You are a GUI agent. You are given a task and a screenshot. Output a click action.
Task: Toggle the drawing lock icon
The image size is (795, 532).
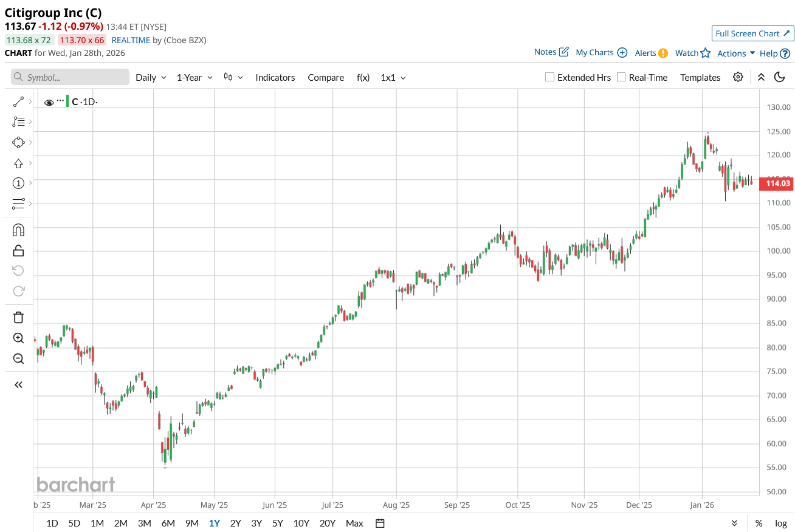point(18,250)
